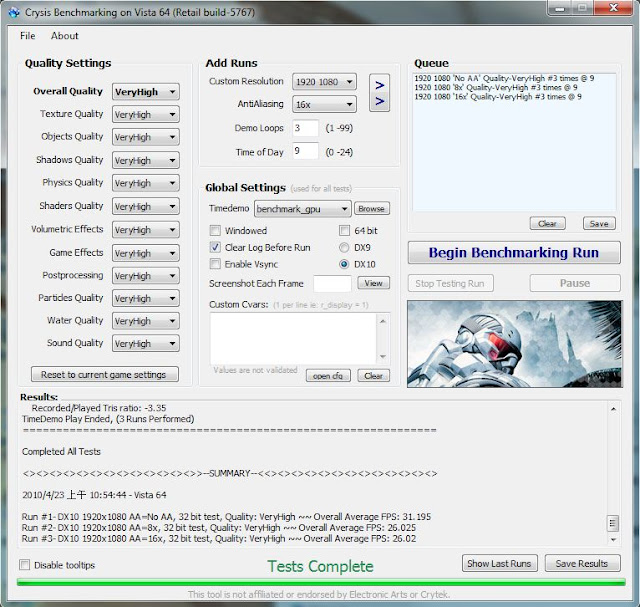Expand the Physics Quality dropdown
This screenshot has height=607, width=640.
coord(146,183)
